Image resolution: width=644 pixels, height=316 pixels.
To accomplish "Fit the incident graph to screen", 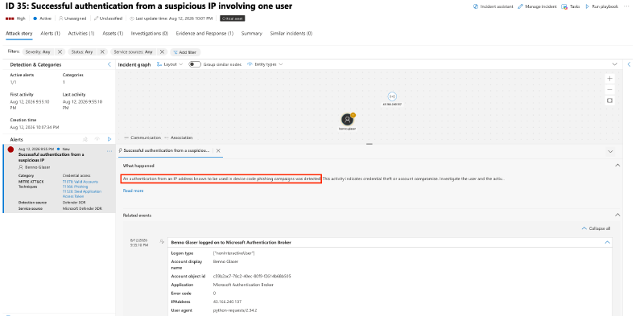I will pos(610,101).
